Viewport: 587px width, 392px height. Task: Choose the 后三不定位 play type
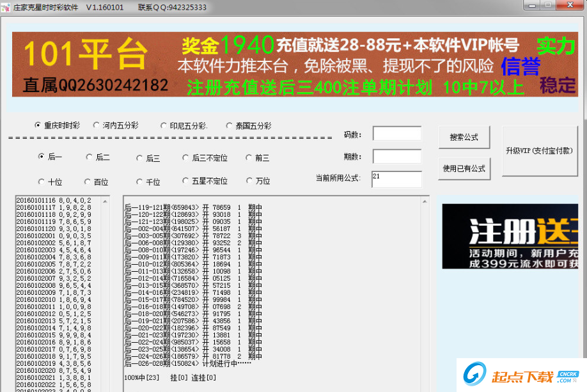click(205, 157)
